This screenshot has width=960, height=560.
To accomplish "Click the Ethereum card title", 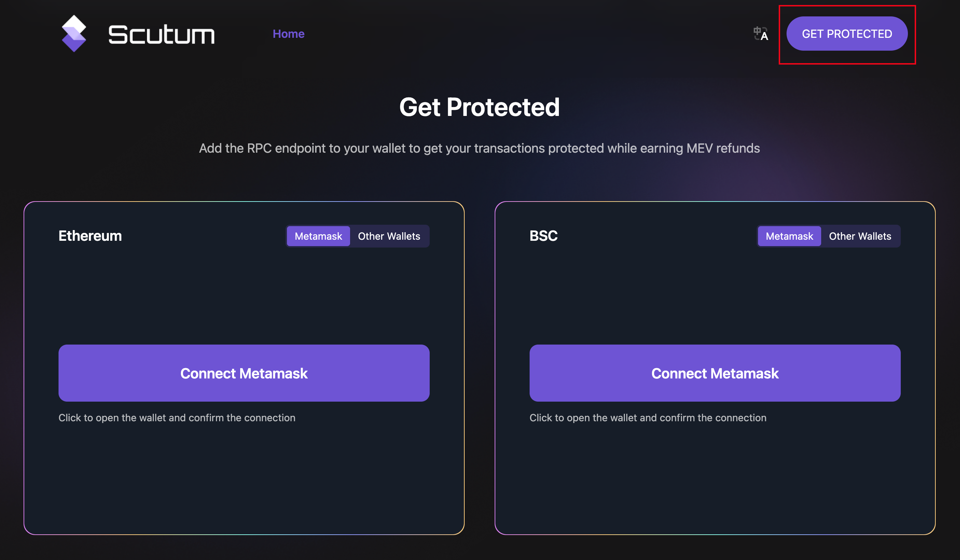I will click(x=90, y=236).
